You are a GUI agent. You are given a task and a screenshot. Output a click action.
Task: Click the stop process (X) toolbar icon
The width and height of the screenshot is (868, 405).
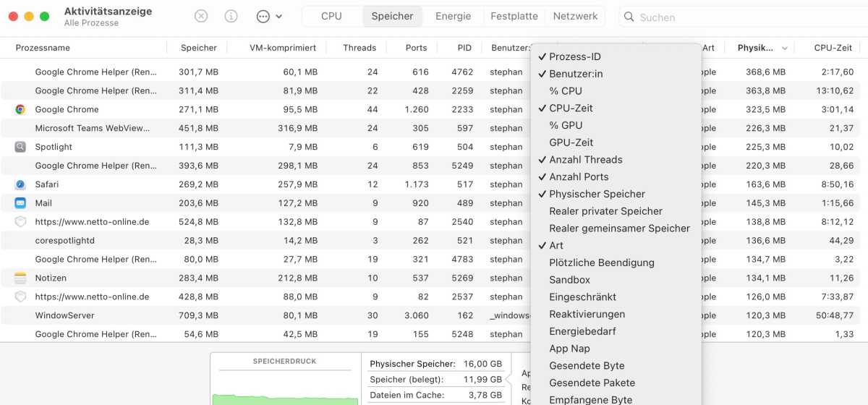(x=201, y=16)
